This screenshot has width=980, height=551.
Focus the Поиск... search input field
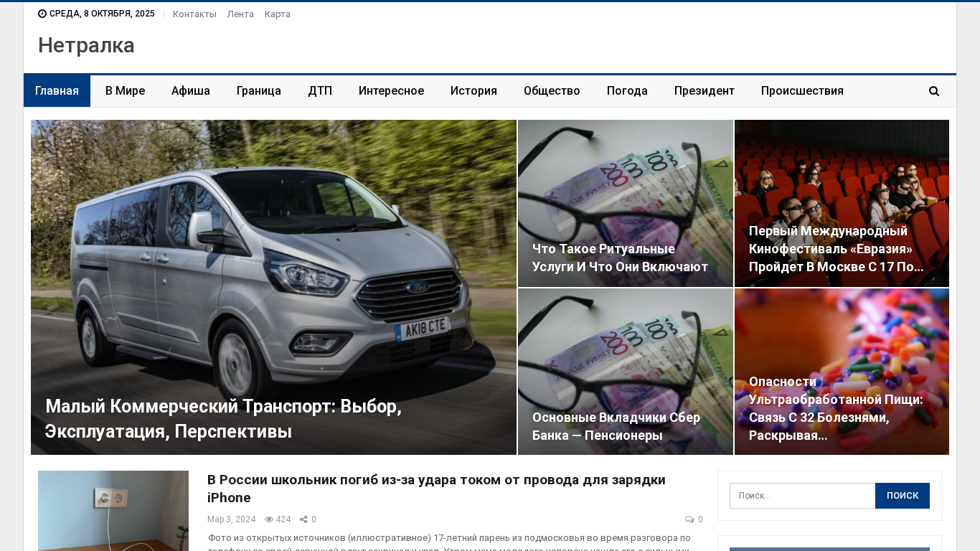(x=802, y=496)
